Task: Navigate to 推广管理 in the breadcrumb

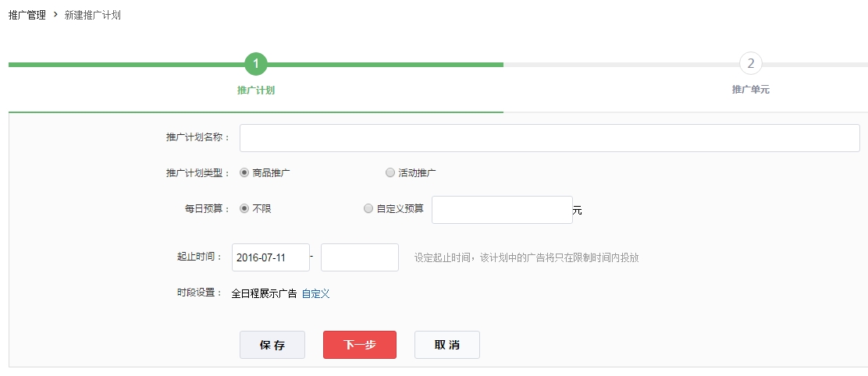Action: tap(27, 15)
